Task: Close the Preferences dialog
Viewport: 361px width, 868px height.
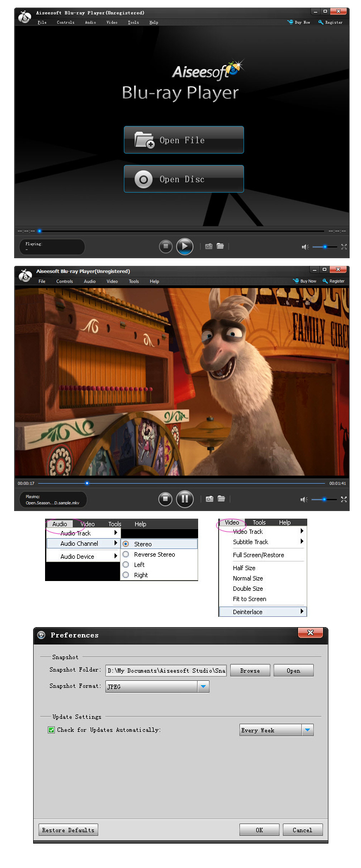Action: coord(311,633)
